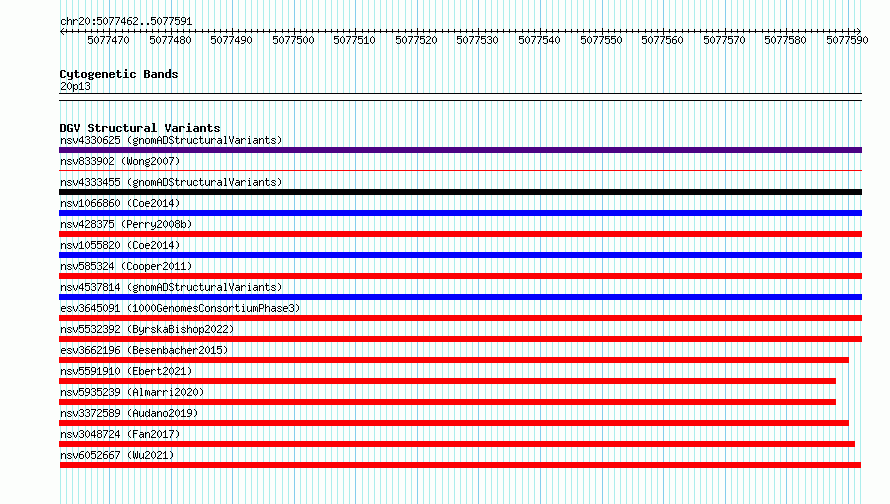Screen dimensions: 890x504
Task: Open nsv5532392 (ByrskaBishop2022) label
Action: pyautogui.click(x=147, y=329)
